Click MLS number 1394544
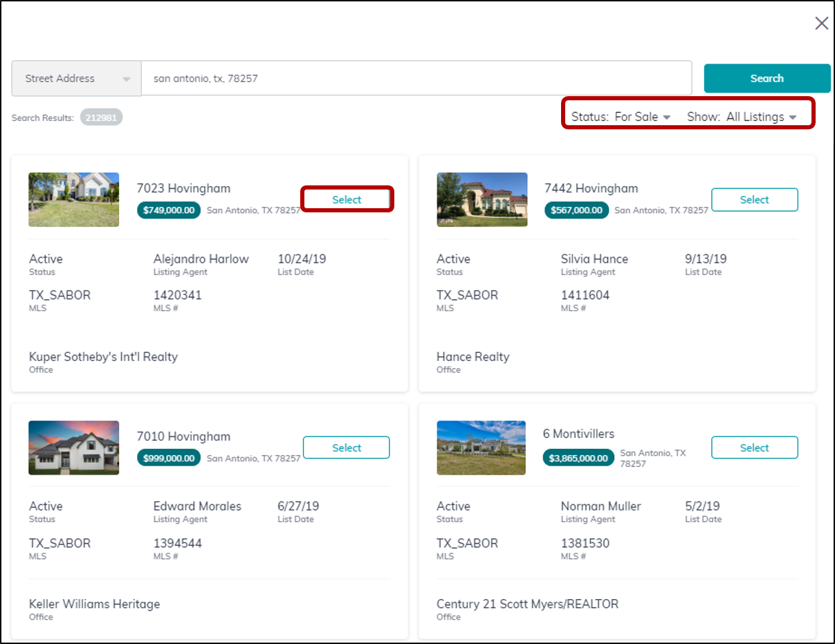 (x=178, y=543)
